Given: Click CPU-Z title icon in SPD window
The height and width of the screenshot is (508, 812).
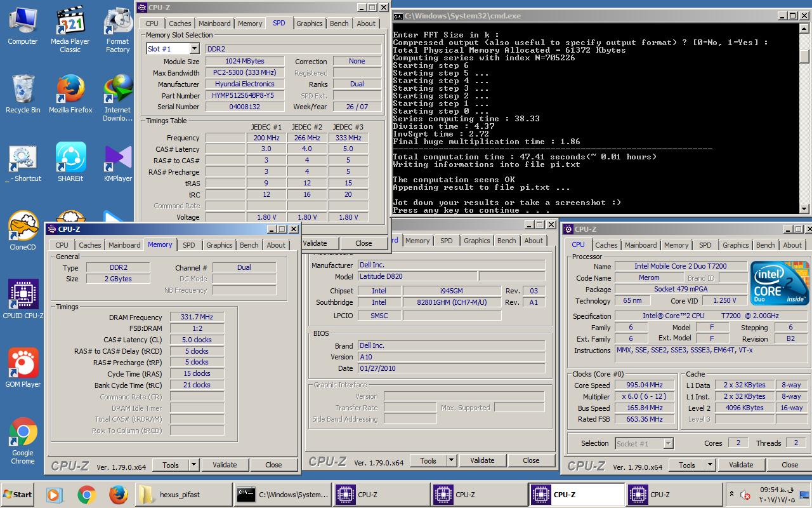Looking at the screenshot, I should (x=142, y=8).
